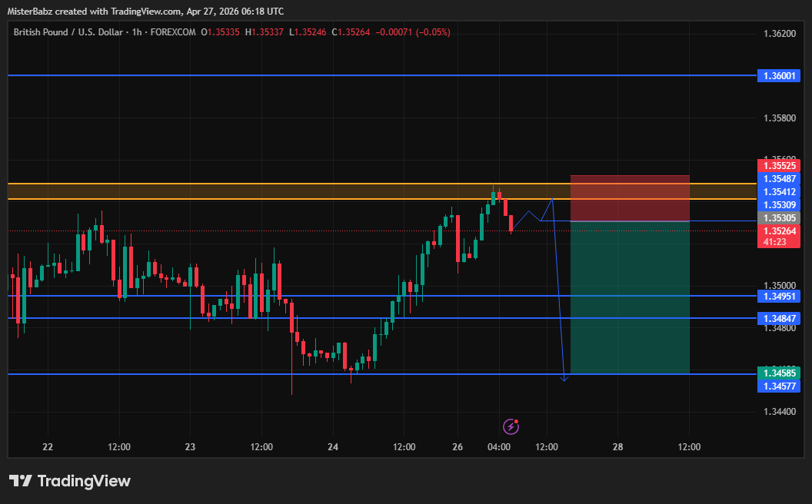The height and width of the screenshot is (504, 812).
Task: Click the time axis label 28
Action: pyautogui.click(x=617, y=446)
